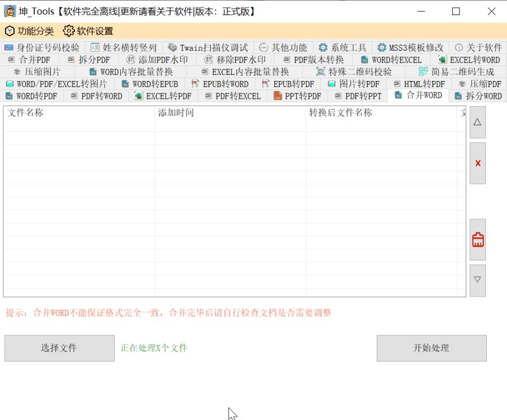This screenshot has width=507, height=420.
Task: Sort by 添加时间 column header
Action: (230, 112)
